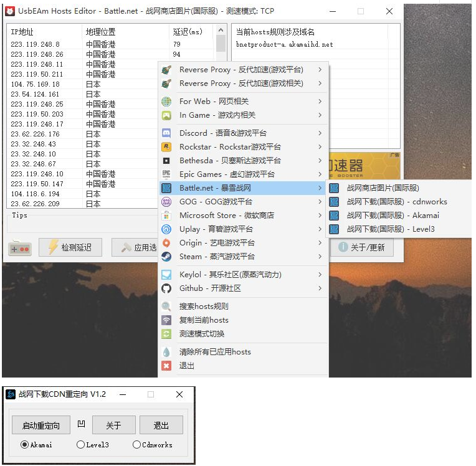Expand the Discord submenu arrow
The image size is (476, 466).
click(x=320, y=133)
